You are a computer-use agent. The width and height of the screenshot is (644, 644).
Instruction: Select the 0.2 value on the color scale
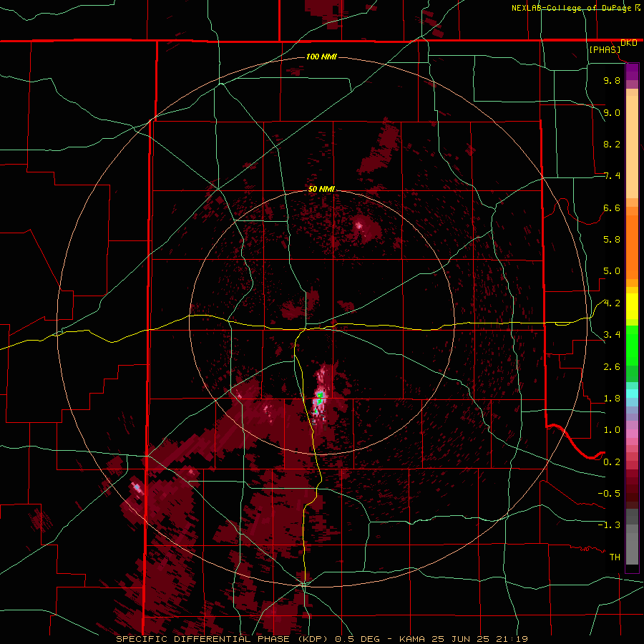coord(612,462)
